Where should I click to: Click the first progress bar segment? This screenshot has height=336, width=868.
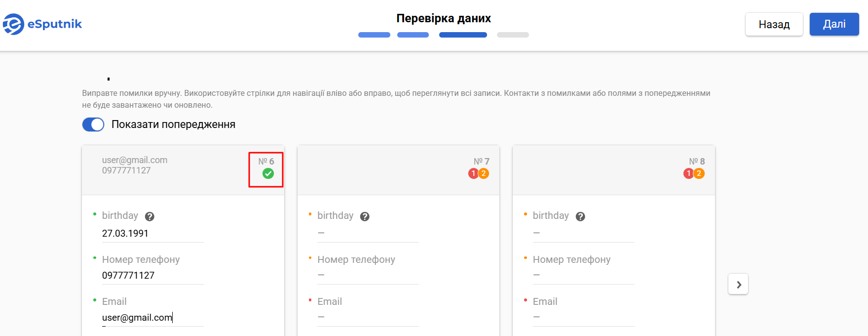tap(374, 35)
